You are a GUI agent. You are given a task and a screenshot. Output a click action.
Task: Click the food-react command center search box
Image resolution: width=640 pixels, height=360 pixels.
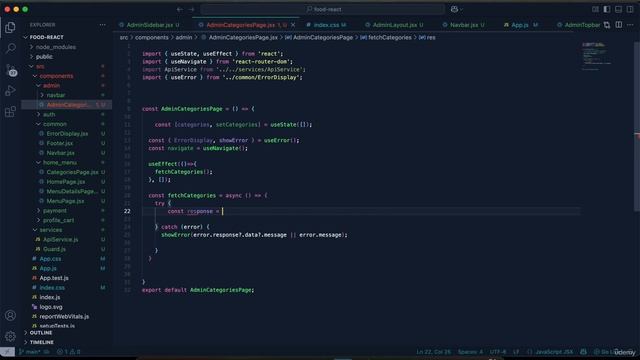(322, 9)
